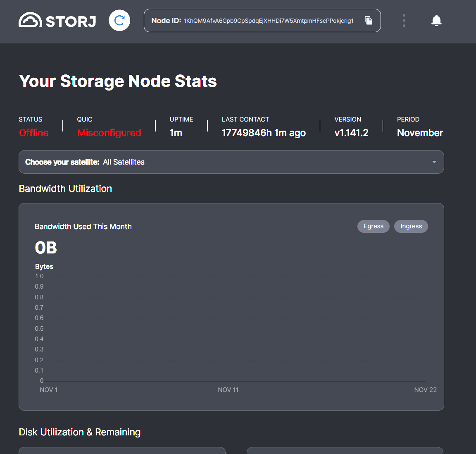
Task: Click the red Offline status
Action: click(34, 133)
